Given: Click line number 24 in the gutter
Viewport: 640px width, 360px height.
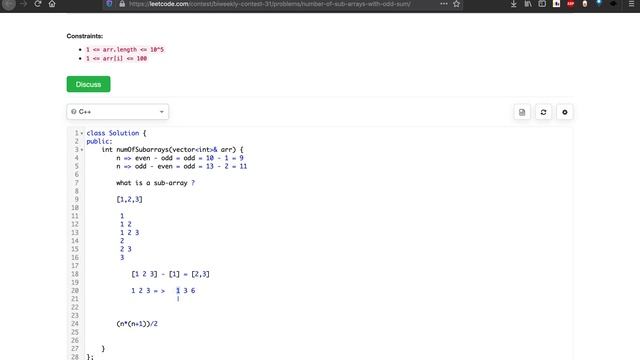Looking at the screenshot, I should click(x=75, y=324).
